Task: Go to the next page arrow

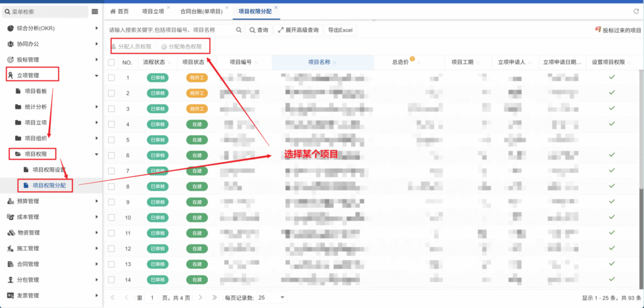Action: tap(199, 297)
